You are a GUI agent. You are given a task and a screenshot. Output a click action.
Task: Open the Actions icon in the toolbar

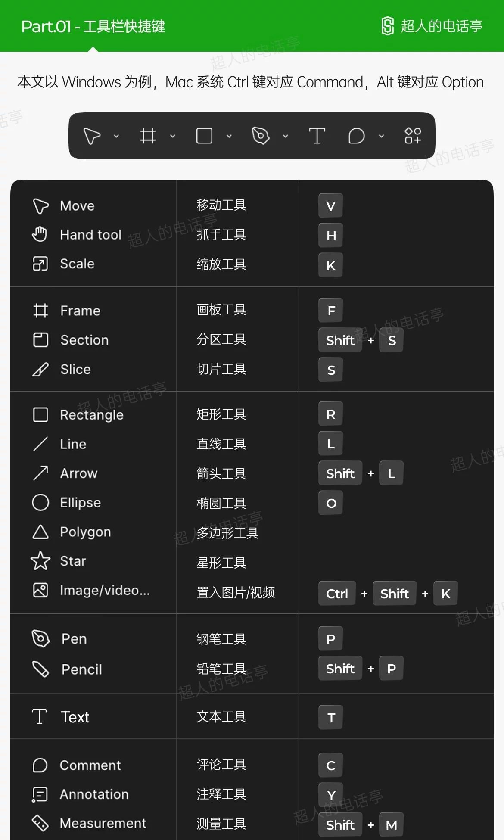(x=413, y=136)
